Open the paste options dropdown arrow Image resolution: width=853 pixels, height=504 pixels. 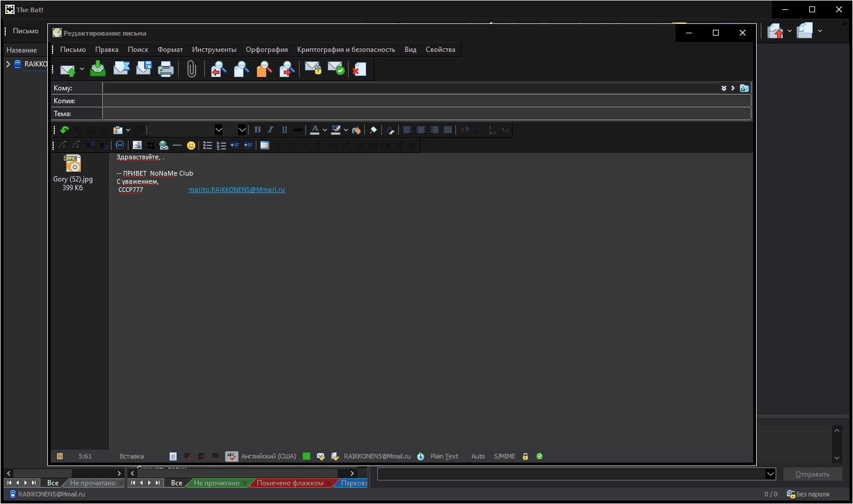(x=128, y=130)
